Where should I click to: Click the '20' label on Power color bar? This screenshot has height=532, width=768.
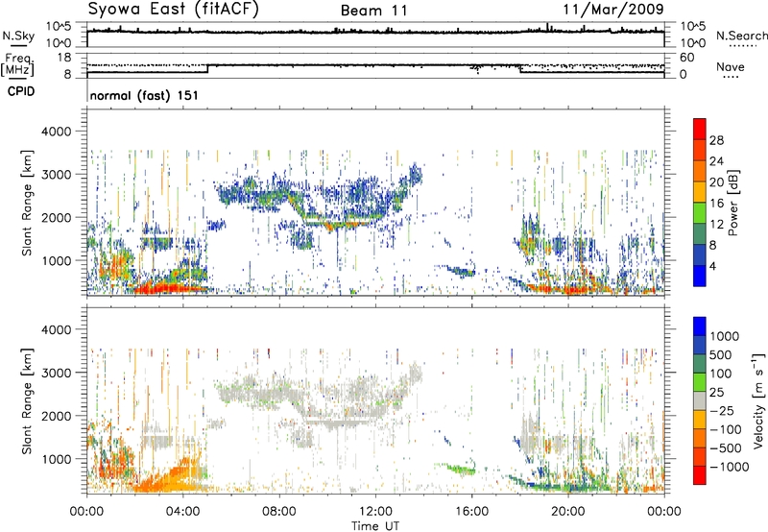click(x=716, y=182)
